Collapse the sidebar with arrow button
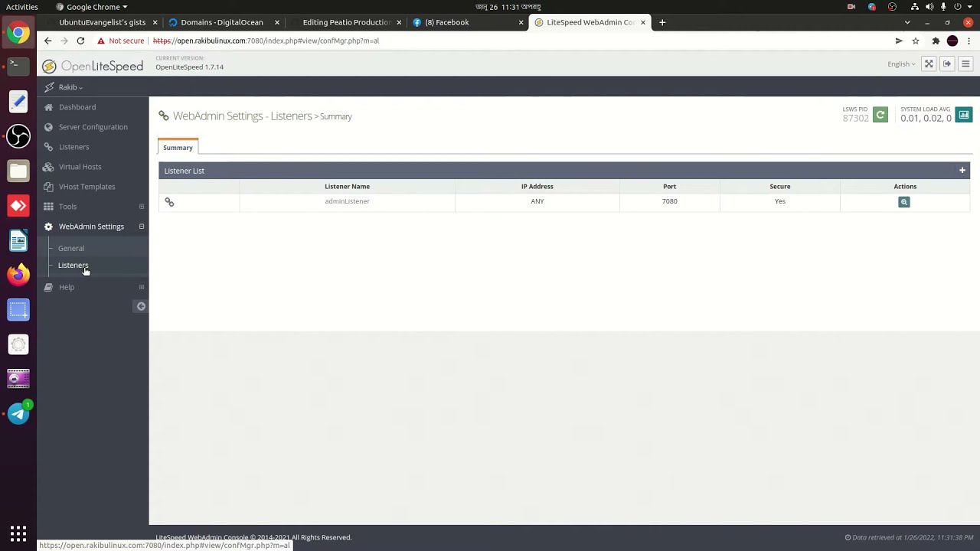The image size is (980, 551). point(141,306)
